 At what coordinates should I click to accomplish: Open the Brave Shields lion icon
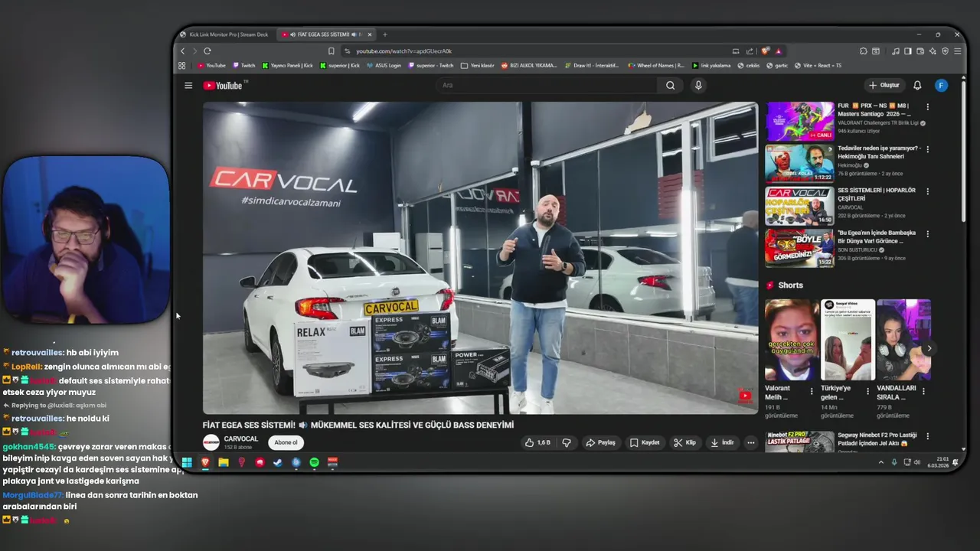point(765,51)
